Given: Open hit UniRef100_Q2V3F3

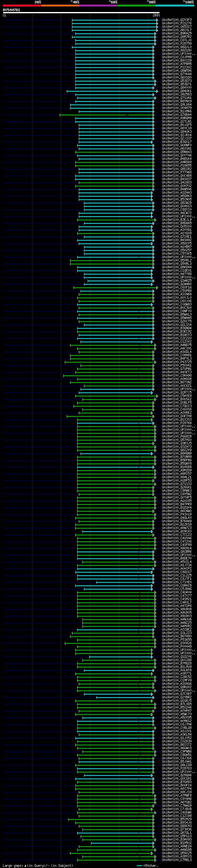Looking at the screenshot, I should pos(177,20).
